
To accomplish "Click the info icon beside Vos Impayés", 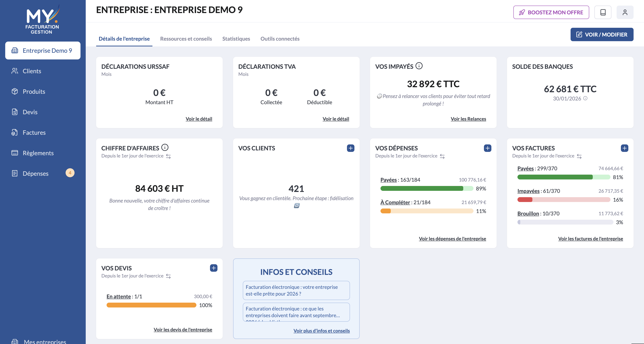I will (419, 66).
